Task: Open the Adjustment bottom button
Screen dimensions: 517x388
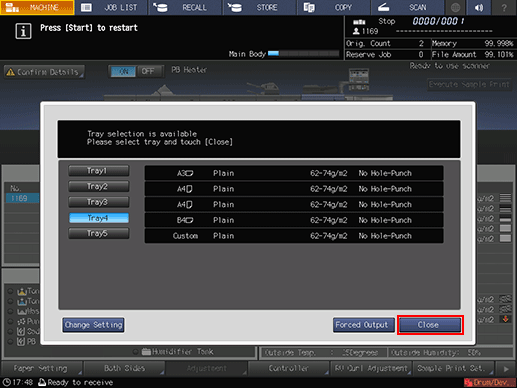Action: [x=207, y=368]
